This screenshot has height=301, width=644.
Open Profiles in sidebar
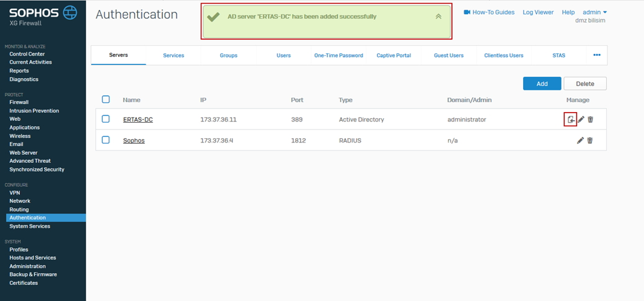(x=19, y=249)
